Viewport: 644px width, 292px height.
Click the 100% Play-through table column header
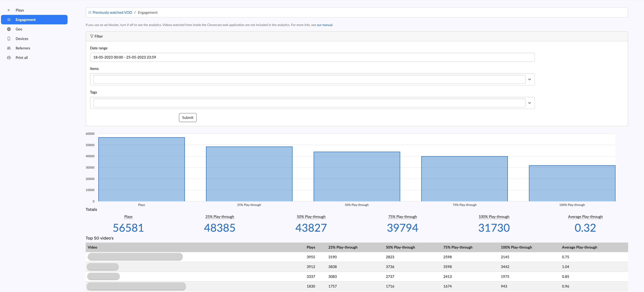coord(516,247)
